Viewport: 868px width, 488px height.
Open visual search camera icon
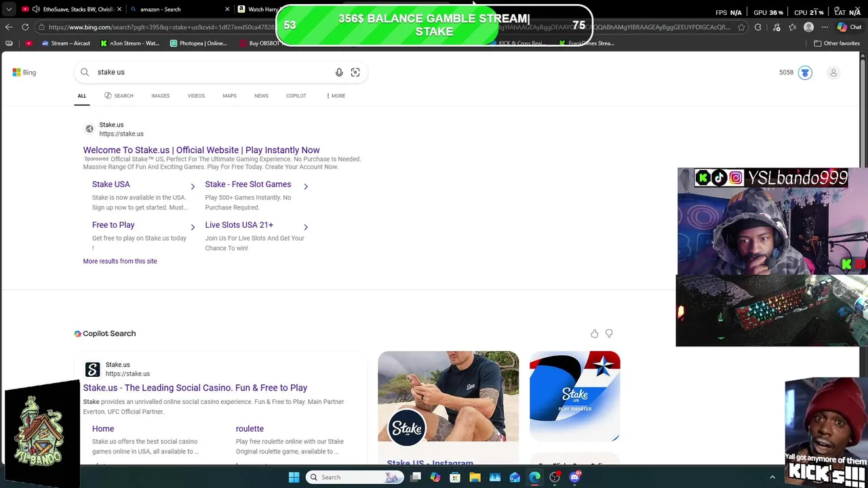(355, 73)
